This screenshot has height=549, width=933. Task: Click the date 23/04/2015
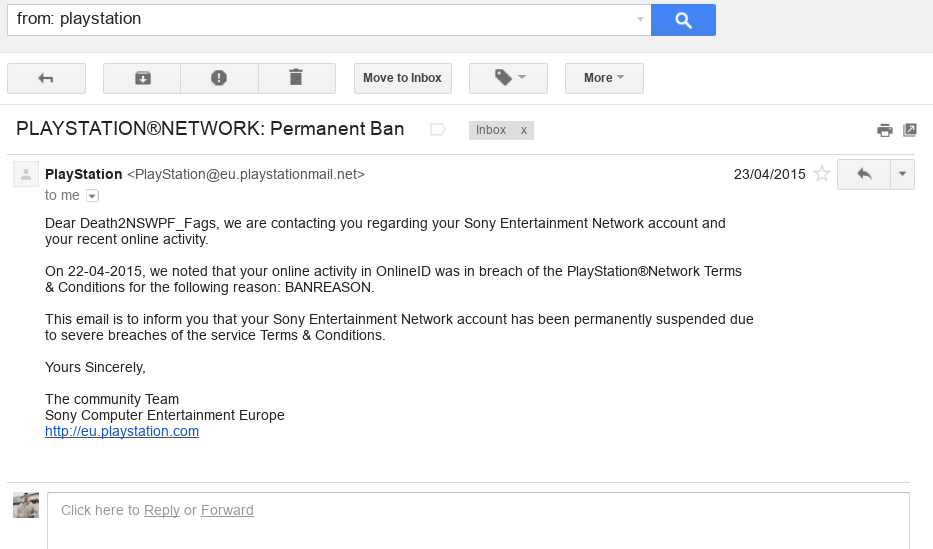click(x=769, y=174)
